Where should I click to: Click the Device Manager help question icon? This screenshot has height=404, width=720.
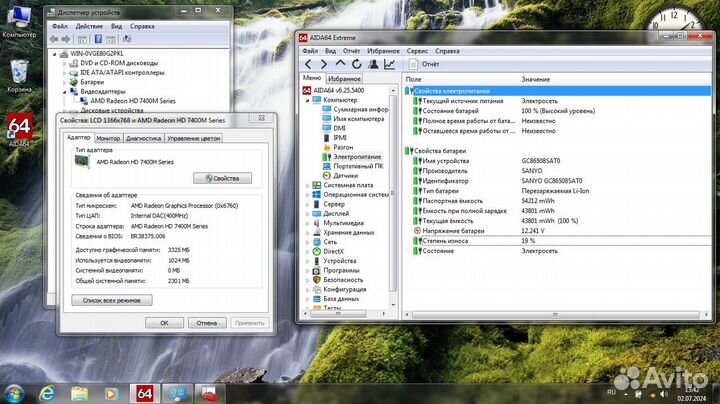[x=98, y=39]
